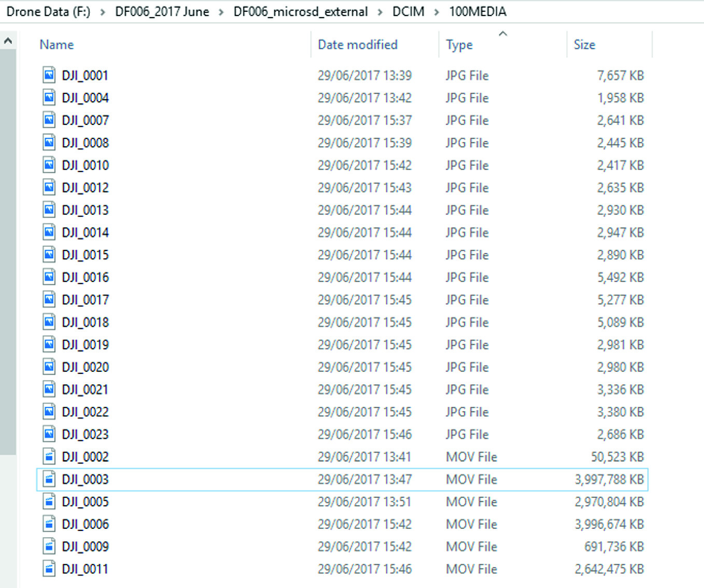Sort by the Date modified column header
The height and width of the screenshot is (588, 704).
[x=358, y=45]
